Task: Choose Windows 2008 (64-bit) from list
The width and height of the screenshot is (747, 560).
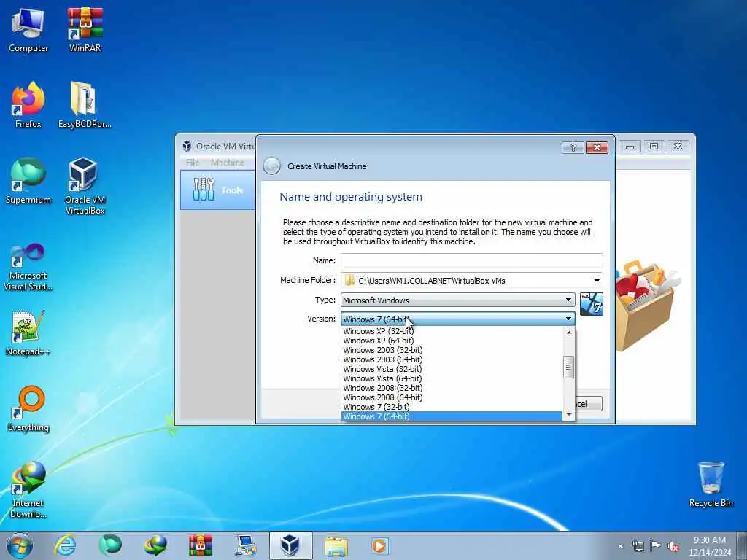Action: (452, 397)
